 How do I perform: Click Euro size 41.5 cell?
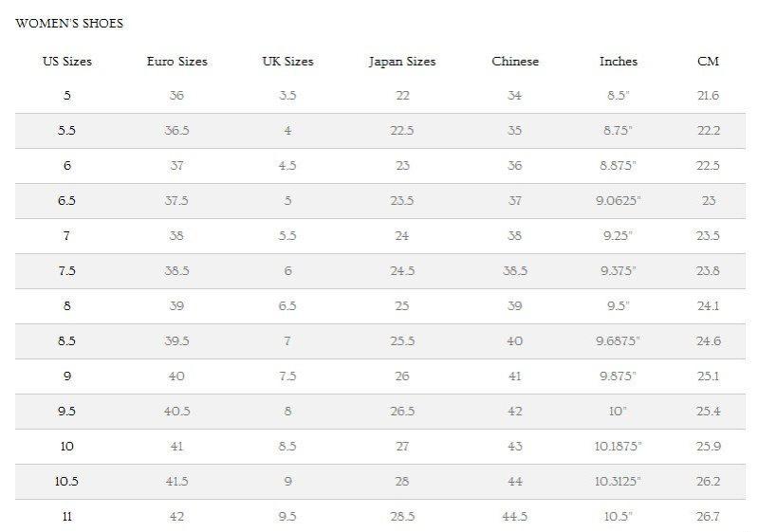pyautogui.click(x=176, y=482)
